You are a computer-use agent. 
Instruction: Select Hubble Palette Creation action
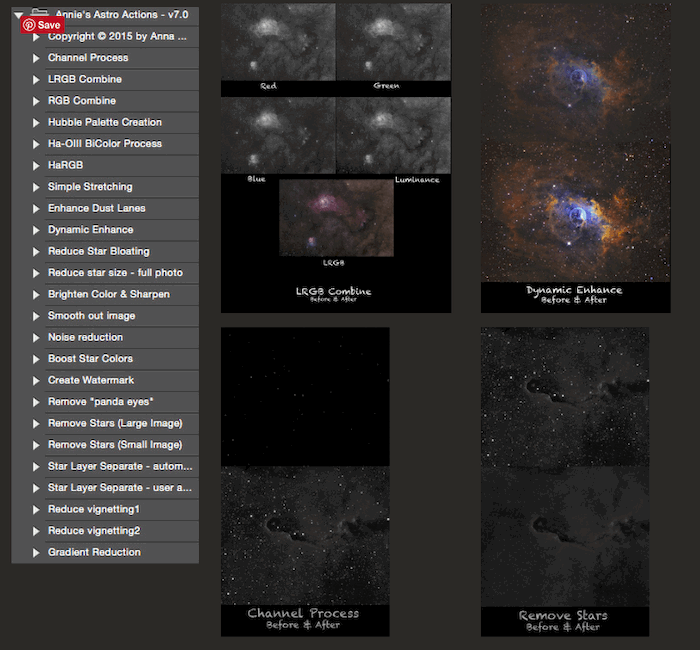pos(104,122)
